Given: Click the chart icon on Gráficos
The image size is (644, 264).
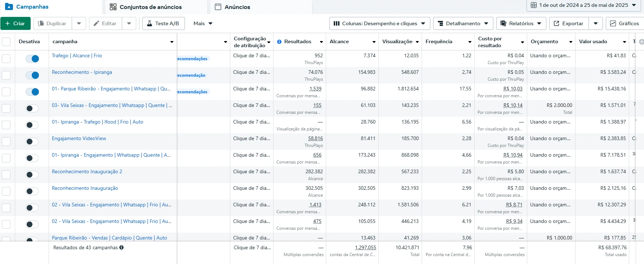Looking at the screenshot, I should tap(613, 23).
